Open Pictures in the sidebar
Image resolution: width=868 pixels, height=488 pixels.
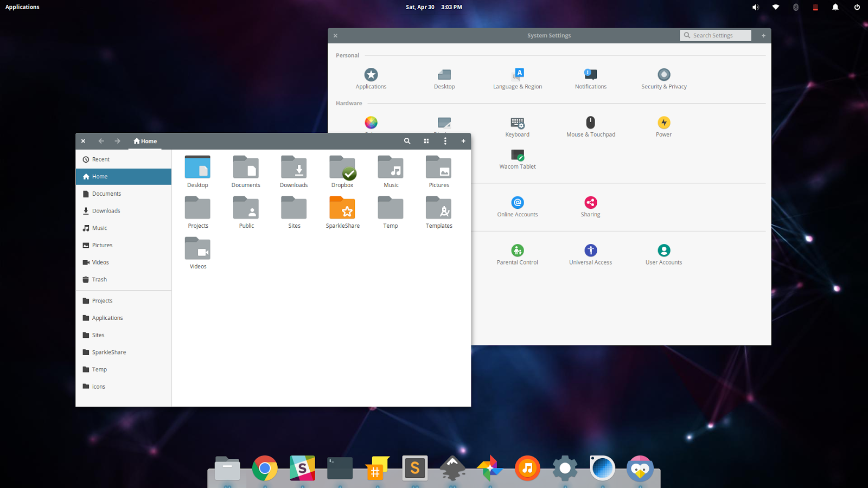click(124, 245)
